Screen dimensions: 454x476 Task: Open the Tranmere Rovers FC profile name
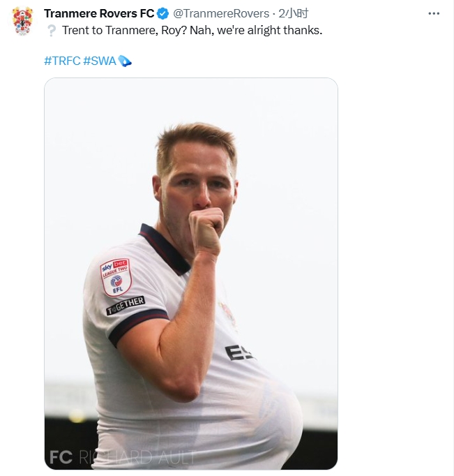(99, 13)
